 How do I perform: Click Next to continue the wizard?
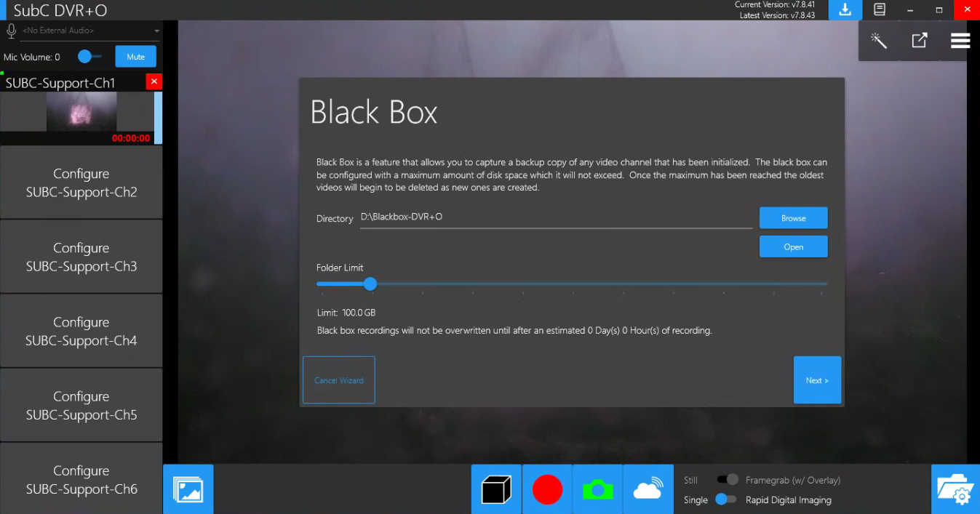click(x=817, y=380)
